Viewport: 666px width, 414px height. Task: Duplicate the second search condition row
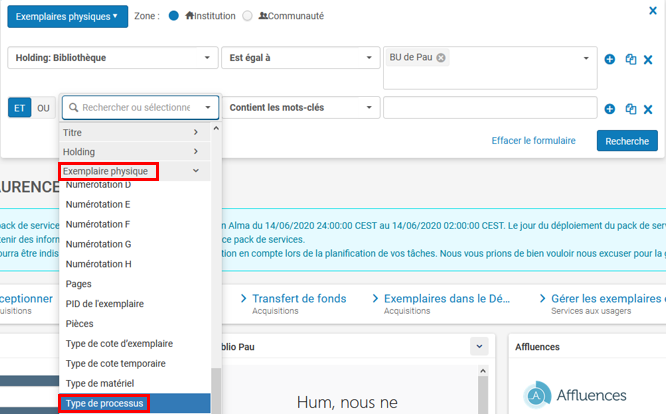click(x=630, y=108)
